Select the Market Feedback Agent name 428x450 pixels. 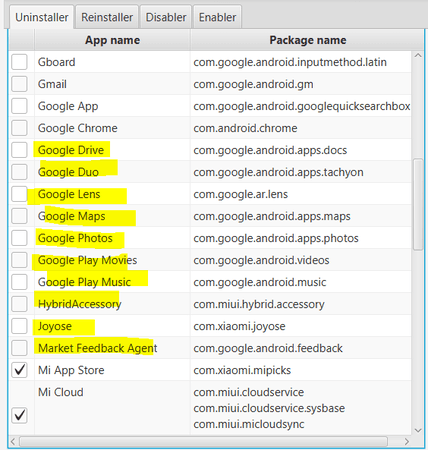point(98,348)
